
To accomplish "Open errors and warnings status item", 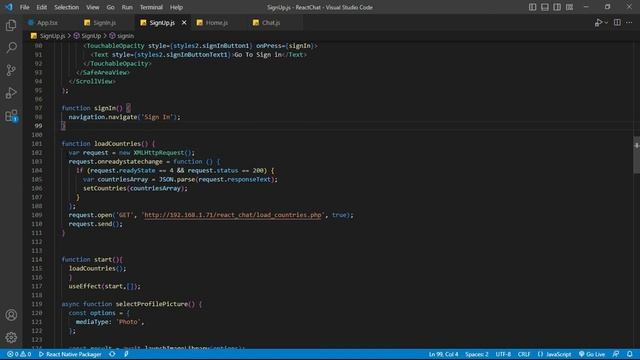I will (x=19, y=354).
